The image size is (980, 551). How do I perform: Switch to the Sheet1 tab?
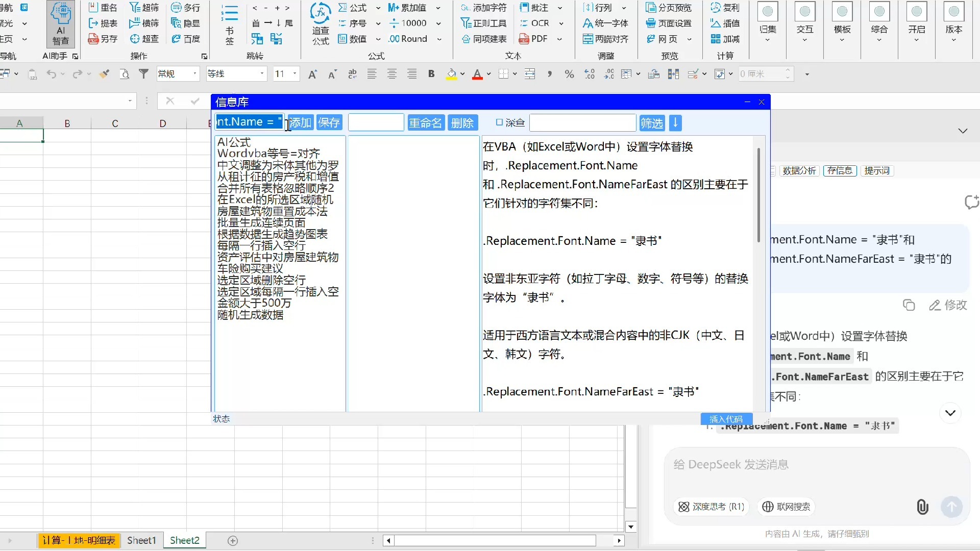(x=141, y=540)
